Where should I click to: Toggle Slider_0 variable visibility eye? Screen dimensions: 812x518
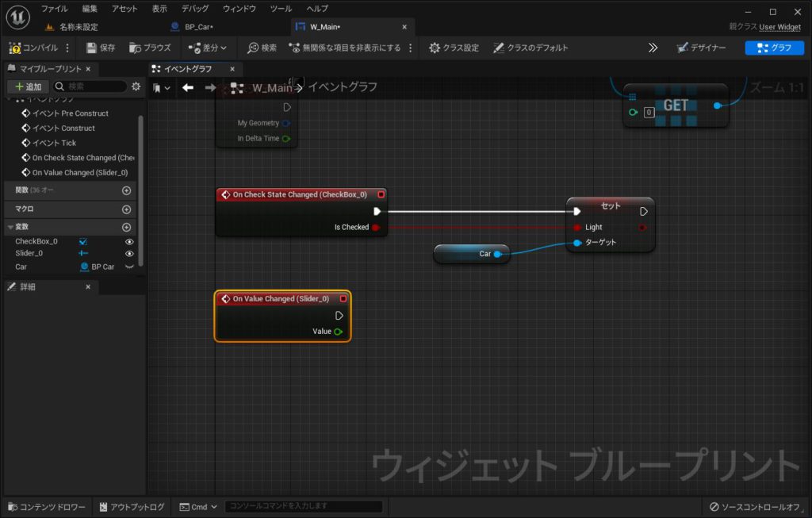(129, 254)
